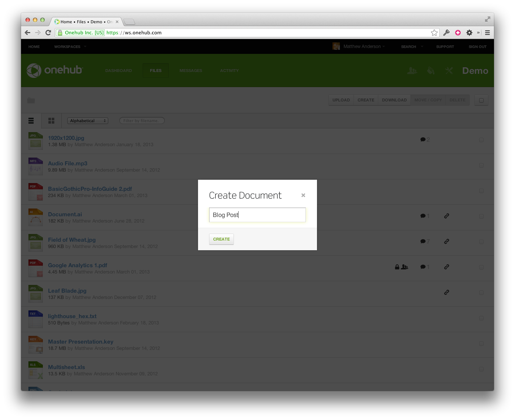The width and height of the screenshot is (515, 420).
Task: Select checkbox for Leaf Blade.jpg
Action: (x=481, y=293)
